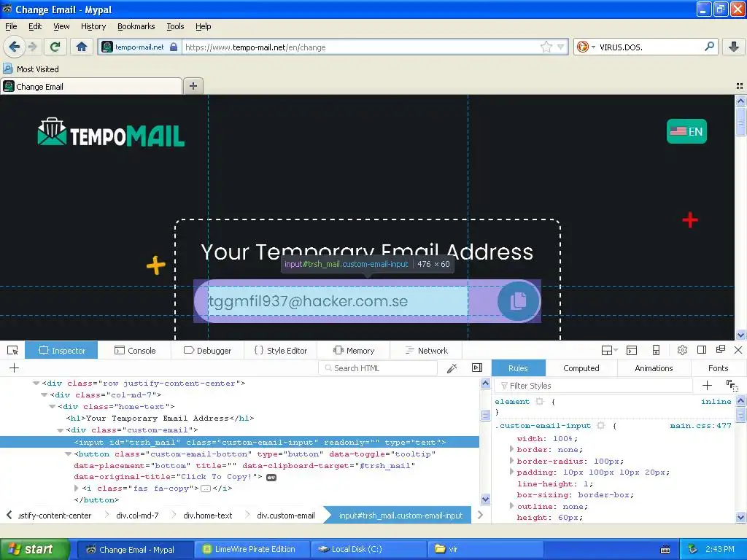This screenshot has height=560, width=747.
Task: Bookmark page with the star icon
Action: click(546, 47)
